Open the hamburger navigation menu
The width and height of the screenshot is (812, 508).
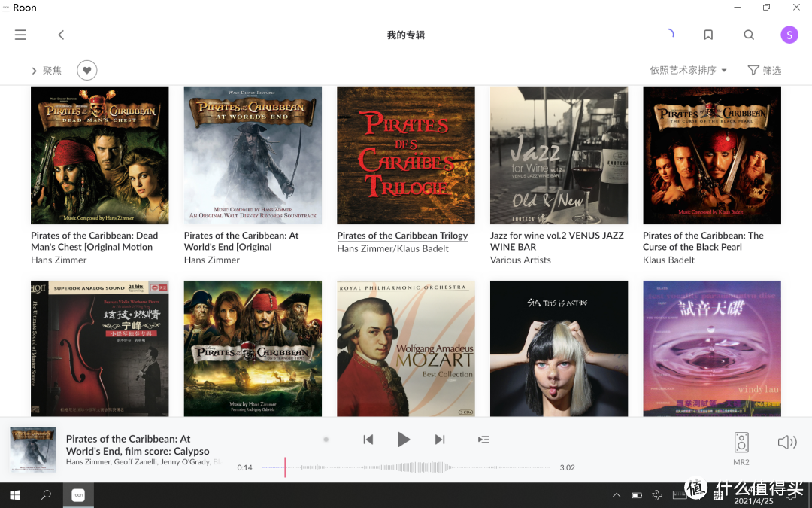(x=20, y=35)
